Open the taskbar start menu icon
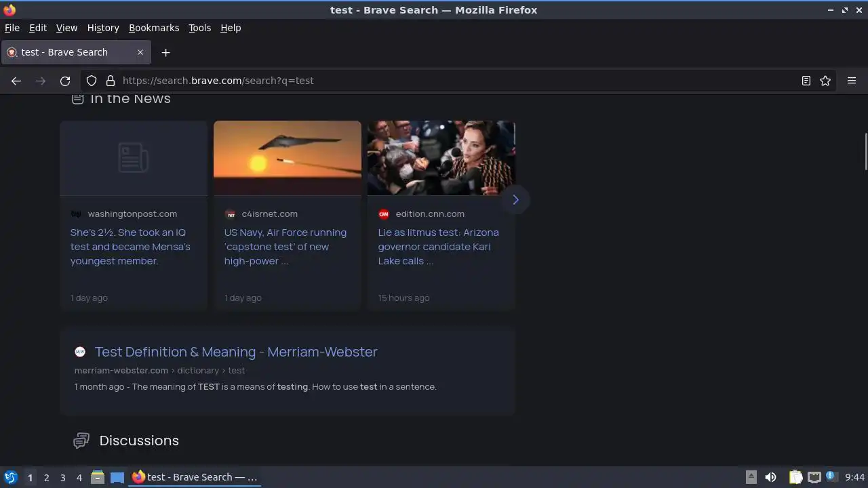868x488 pixels. (10, 477)
